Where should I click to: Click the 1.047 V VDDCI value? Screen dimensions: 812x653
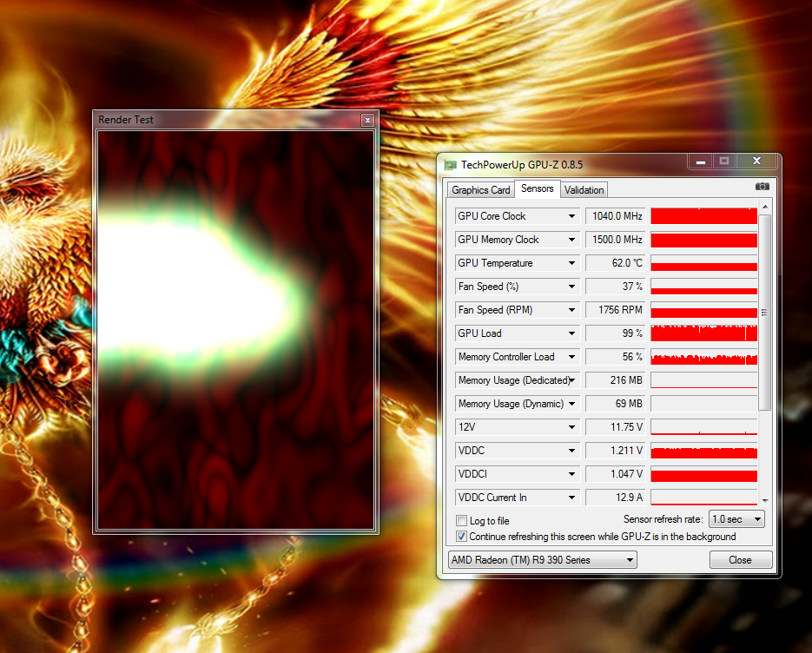point(616,474)
